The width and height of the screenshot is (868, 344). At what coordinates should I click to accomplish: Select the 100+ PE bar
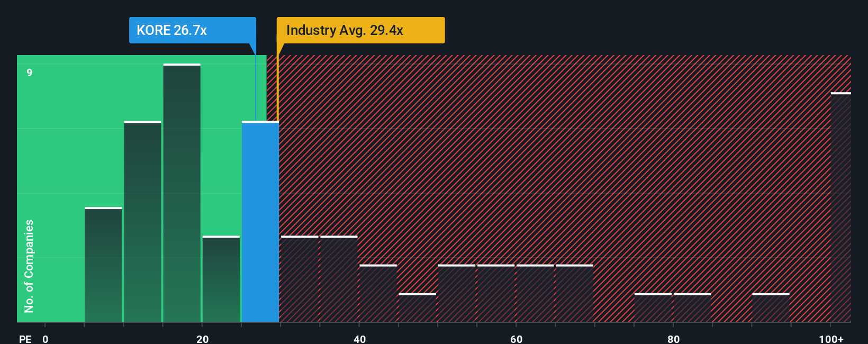tap(841, 207)
